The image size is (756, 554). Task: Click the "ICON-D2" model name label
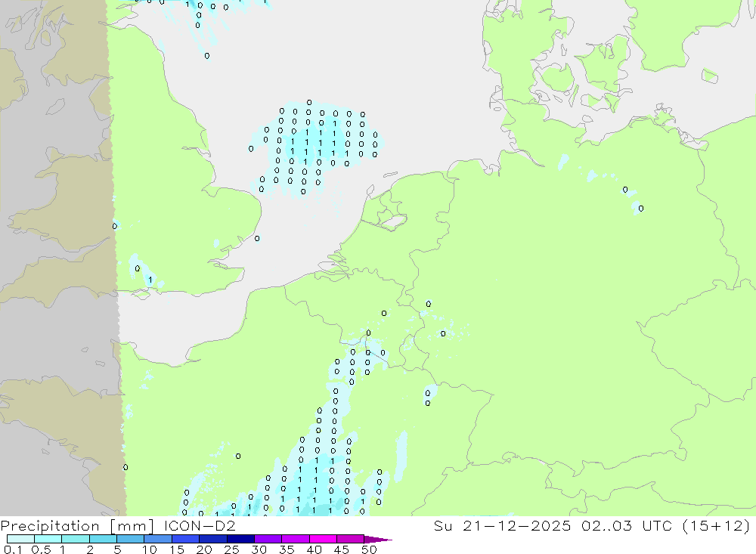(x=200, y=525)
